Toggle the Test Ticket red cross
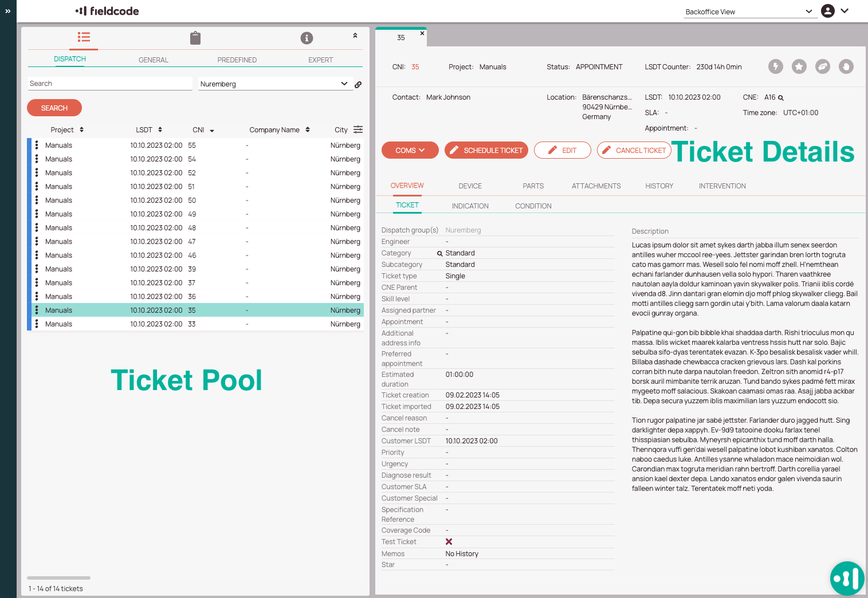868x598 pixels. pos(449,541)
